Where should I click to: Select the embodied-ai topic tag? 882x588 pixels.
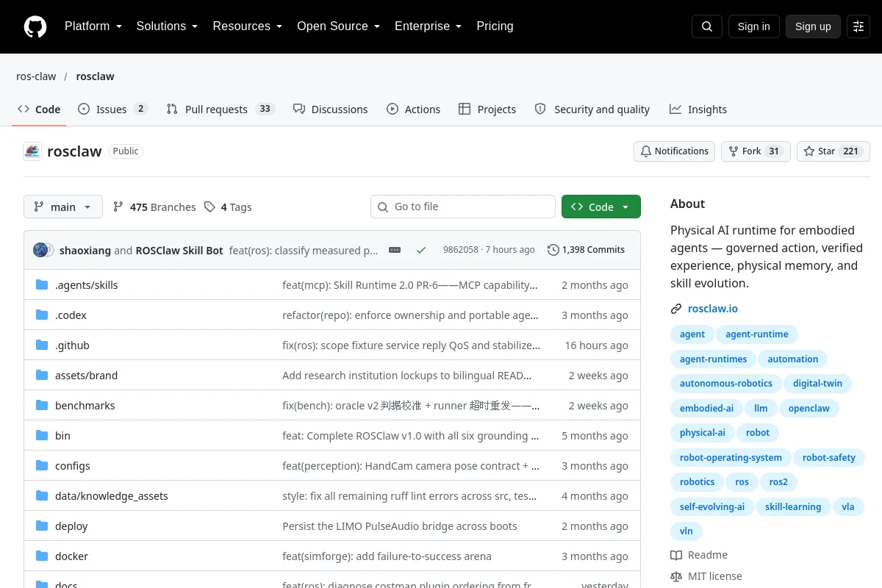tap(706, 409)
